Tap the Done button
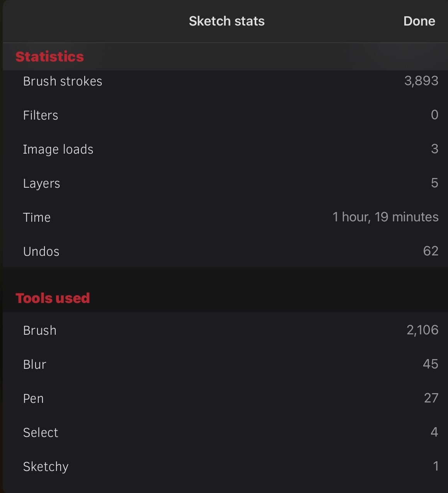448x493 pixels. click(x=419, y=21)
